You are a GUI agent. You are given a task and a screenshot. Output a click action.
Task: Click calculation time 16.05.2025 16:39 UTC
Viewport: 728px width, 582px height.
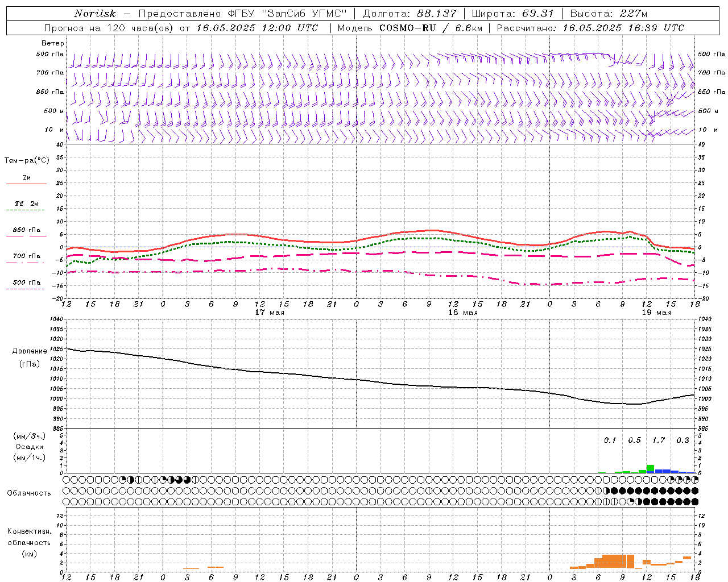tap(624, 28)
